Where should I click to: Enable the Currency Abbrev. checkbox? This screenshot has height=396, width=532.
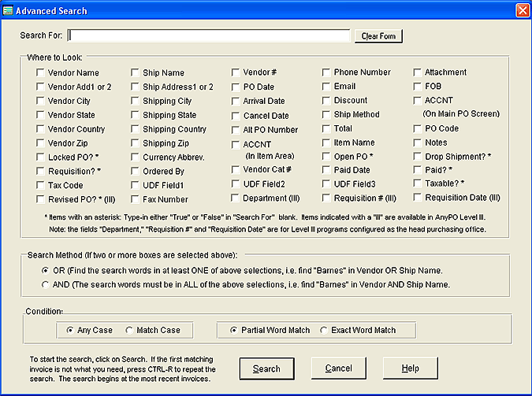pos(135,157)
